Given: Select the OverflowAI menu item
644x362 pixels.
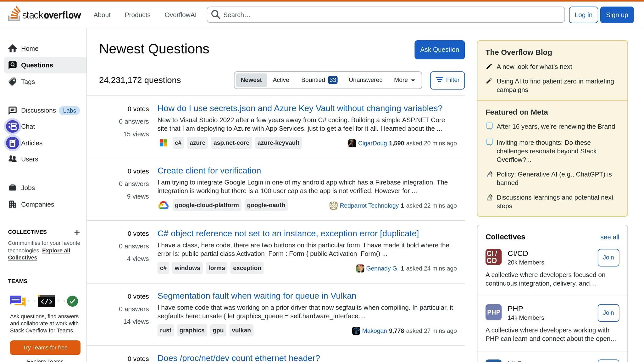Looking at the screenshot, I should tap(180, 15).
